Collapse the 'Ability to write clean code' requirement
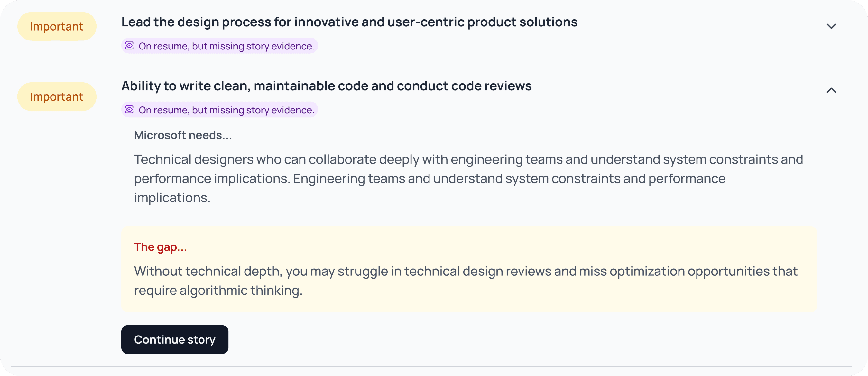 pyautogui.click(x=831, y=90)
